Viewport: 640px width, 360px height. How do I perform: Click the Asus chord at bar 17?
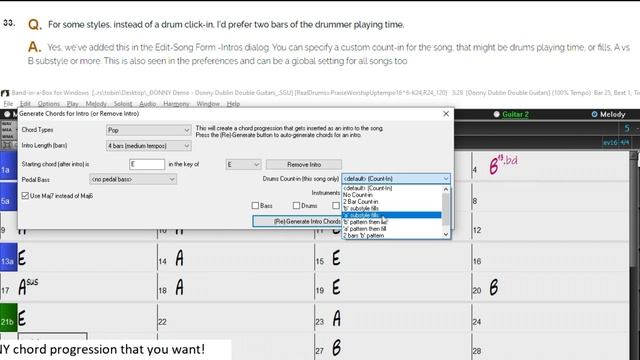coord(28,287)
